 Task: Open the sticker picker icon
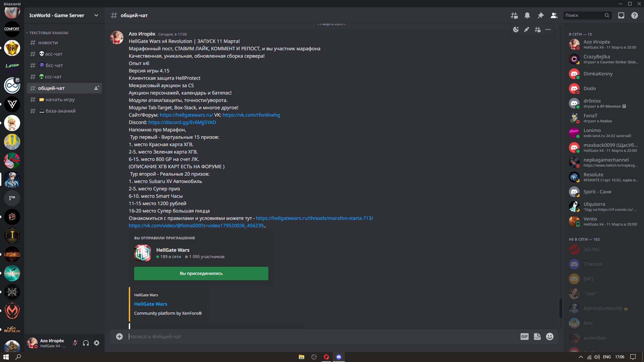coord(537,337)
